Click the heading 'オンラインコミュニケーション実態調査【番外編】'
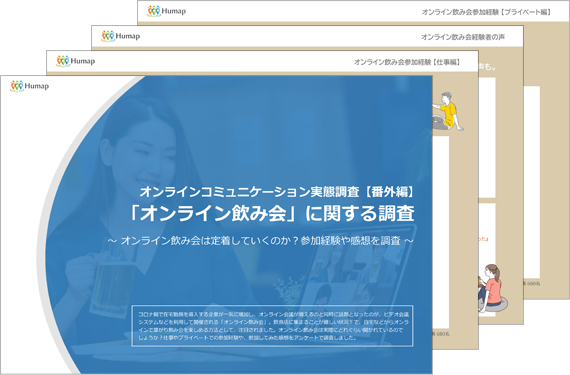570x375 pixels. point(277,192)
